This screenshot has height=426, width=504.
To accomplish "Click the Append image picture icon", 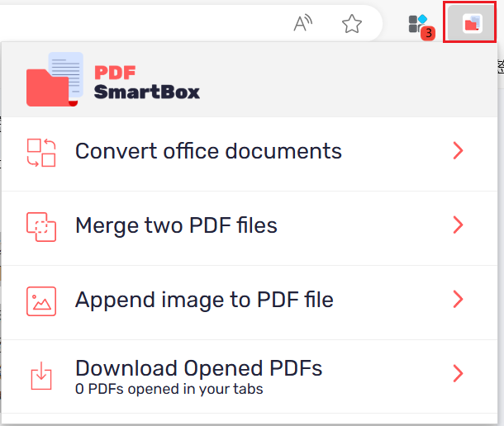I will (x=41, y=301).
